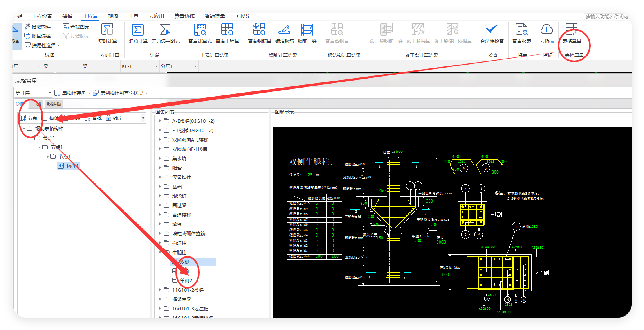Open the 编辑钢筋 edit rebar tool

pyautogui.click(x=284, y=34)
